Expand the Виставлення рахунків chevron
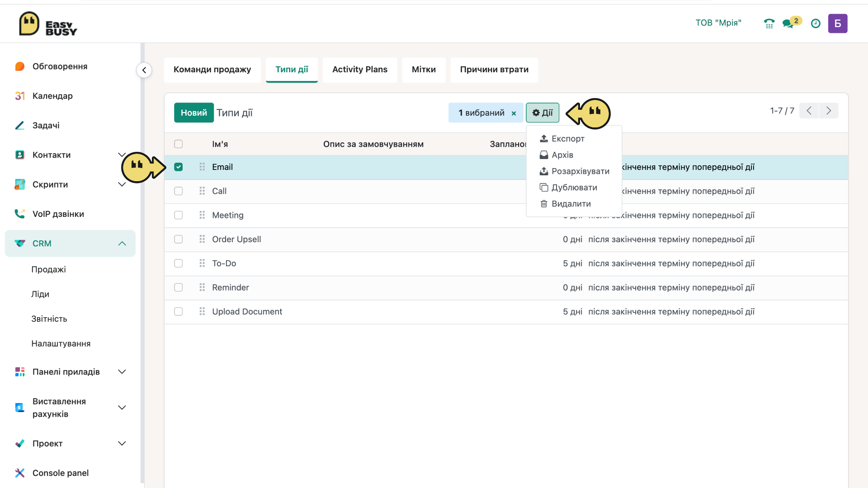868x488 pixels. (x=122, y=408)
